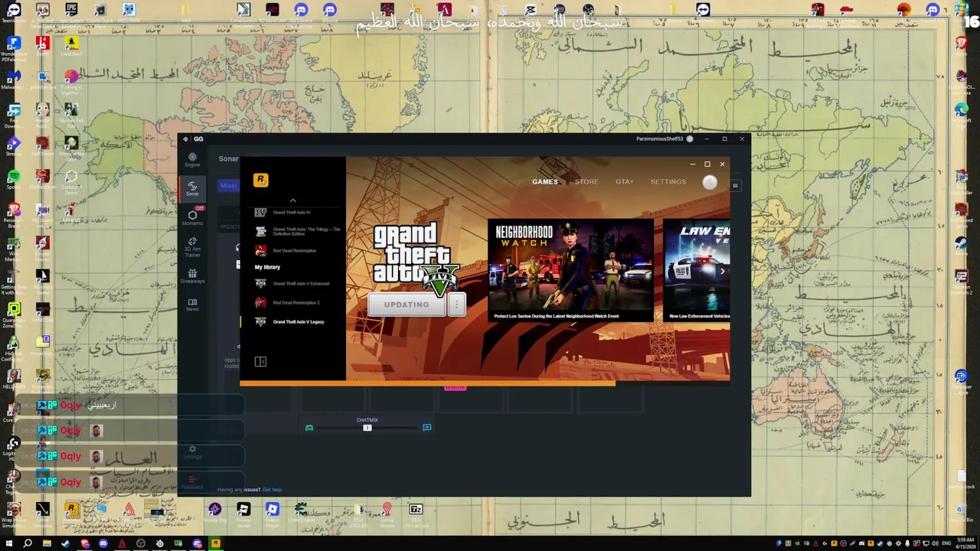This screenshot has width=980, height=551.
Task: Open the GG hamburger menu behind launcher
Action: tap(735, 185)
